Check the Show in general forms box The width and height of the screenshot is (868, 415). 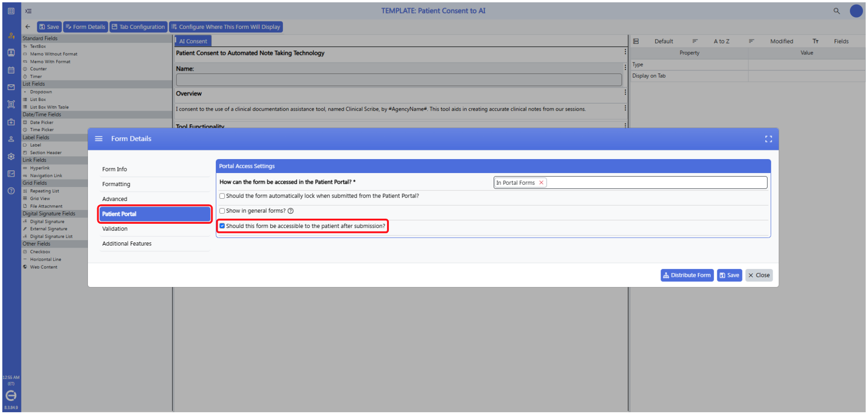point(222,211)
